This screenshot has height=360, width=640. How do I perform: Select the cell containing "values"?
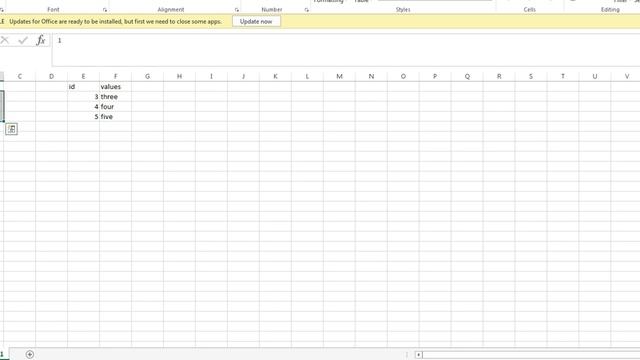coord(116,87)
